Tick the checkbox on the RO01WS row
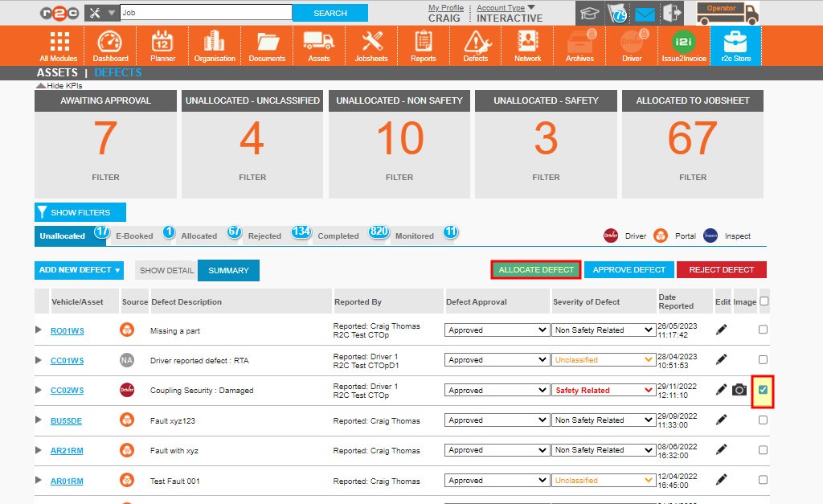 pos(763,329)
